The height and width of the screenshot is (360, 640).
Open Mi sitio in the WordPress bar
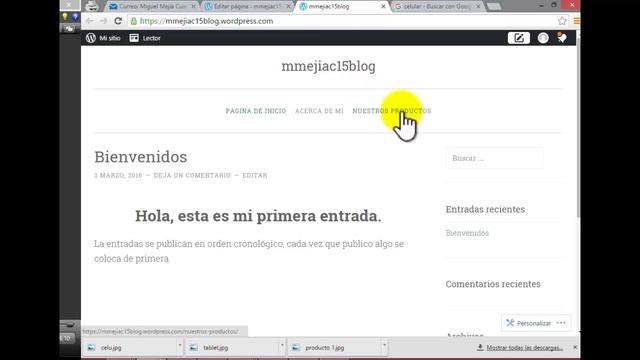(103, 38)
